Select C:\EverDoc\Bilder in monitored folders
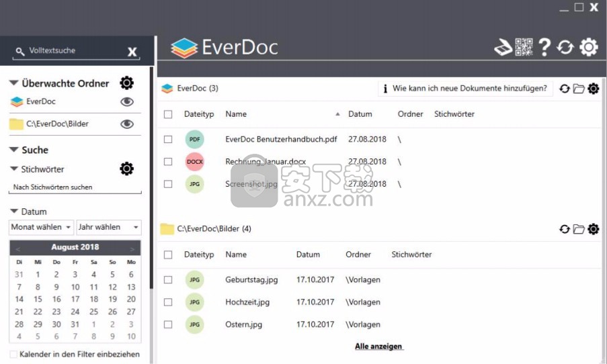 [x=57, y=124]
